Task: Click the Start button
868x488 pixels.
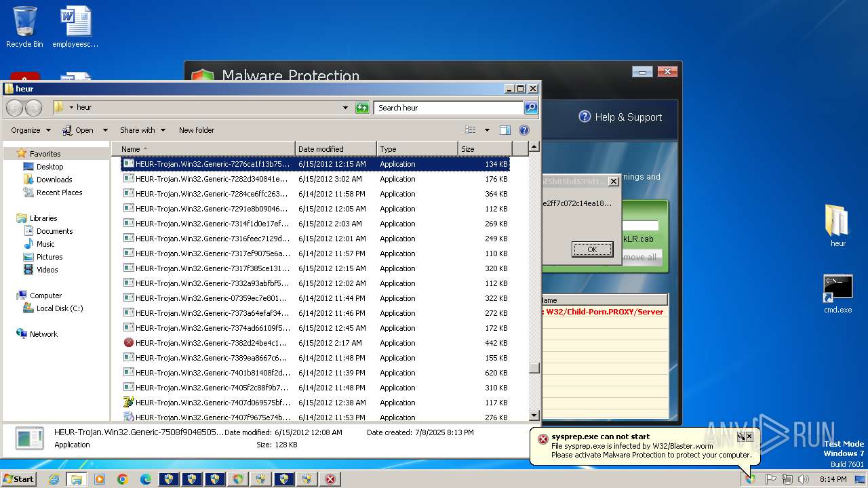Action: (x=19, y=479)
